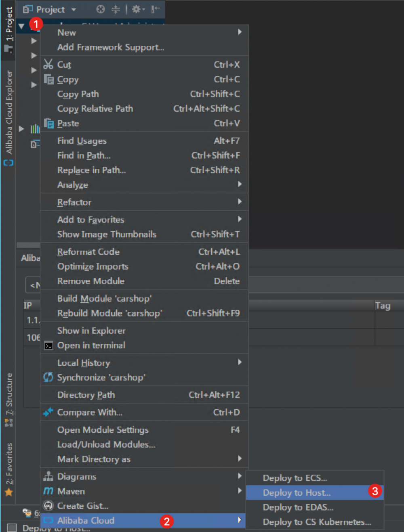This screenshot has width=404, height=532.
Task: Click the Maven icon in the context menu
Action: pyautogui.click(x=48, y=491)
